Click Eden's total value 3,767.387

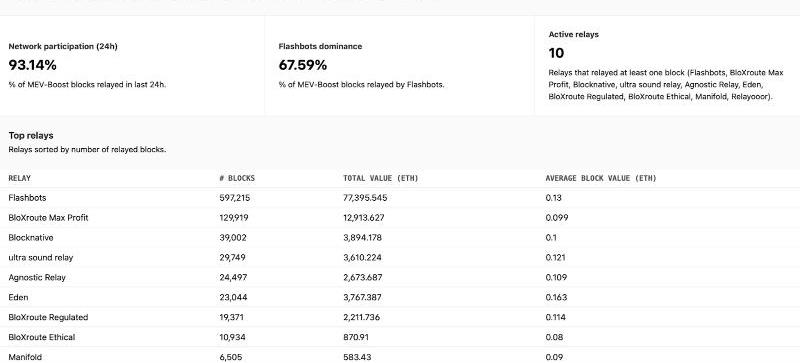pos(362,297)
